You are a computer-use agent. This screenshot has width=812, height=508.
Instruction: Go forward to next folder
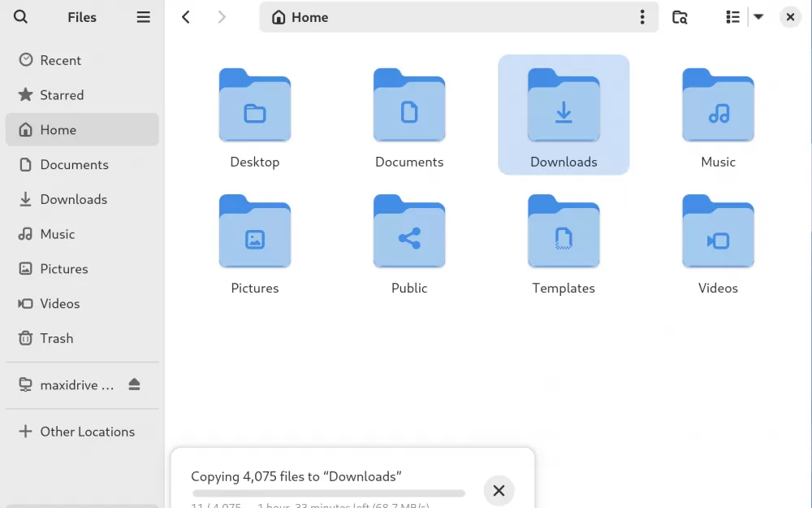pyautogui.click(x=222, y=17)
